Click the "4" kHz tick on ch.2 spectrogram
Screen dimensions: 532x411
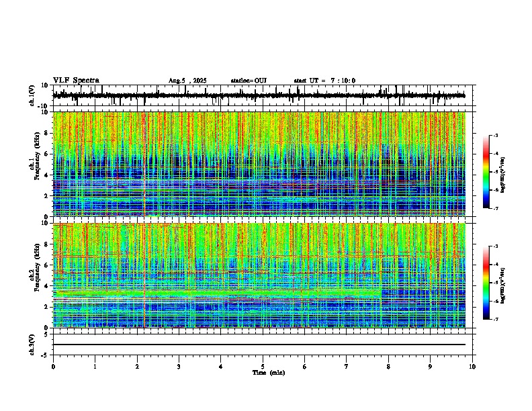[47, 286]
